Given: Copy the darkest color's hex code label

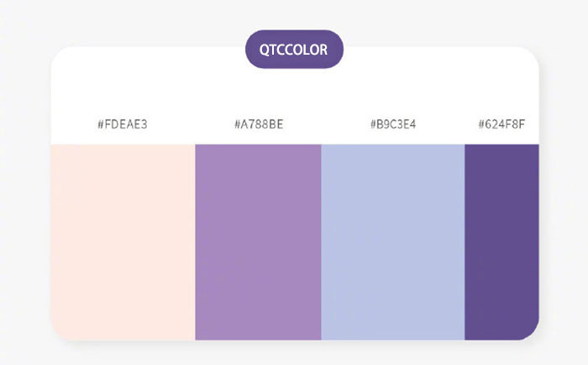Looking at the screenshot, I should tap(501, 124).
